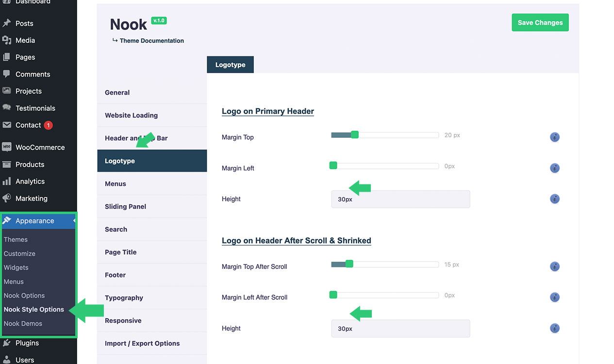Click the info icon beside Margin Left
Screen dimensions: 614x364
555,168
